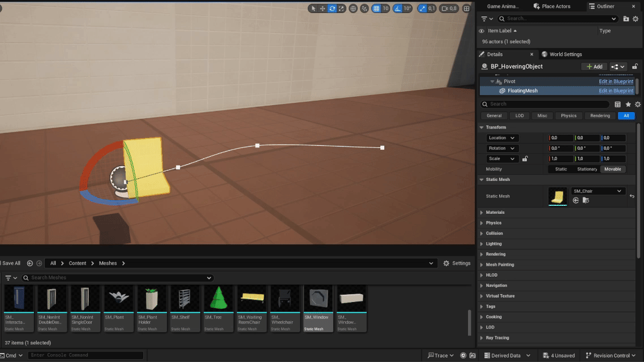644x362 pixels.
Task: Open Blueprint/hierarchy options dropdown
Action: coord(617,67)
